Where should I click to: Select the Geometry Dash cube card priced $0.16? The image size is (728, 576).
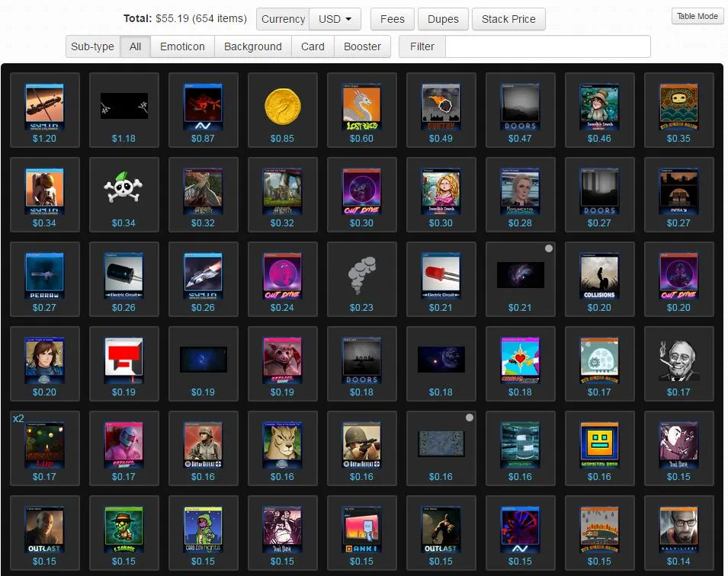[600, 448]
